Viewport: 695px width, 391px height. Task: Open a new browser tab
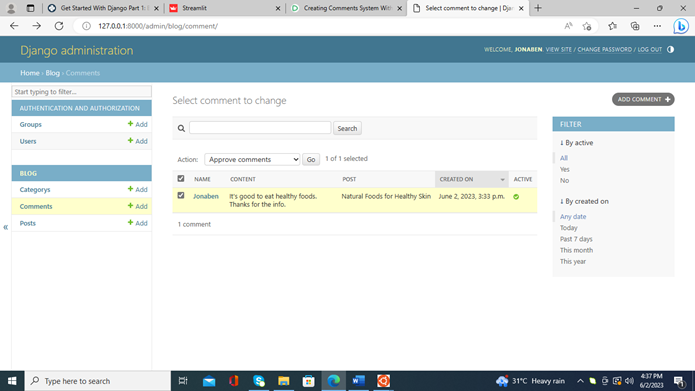(x=538, y=8)
